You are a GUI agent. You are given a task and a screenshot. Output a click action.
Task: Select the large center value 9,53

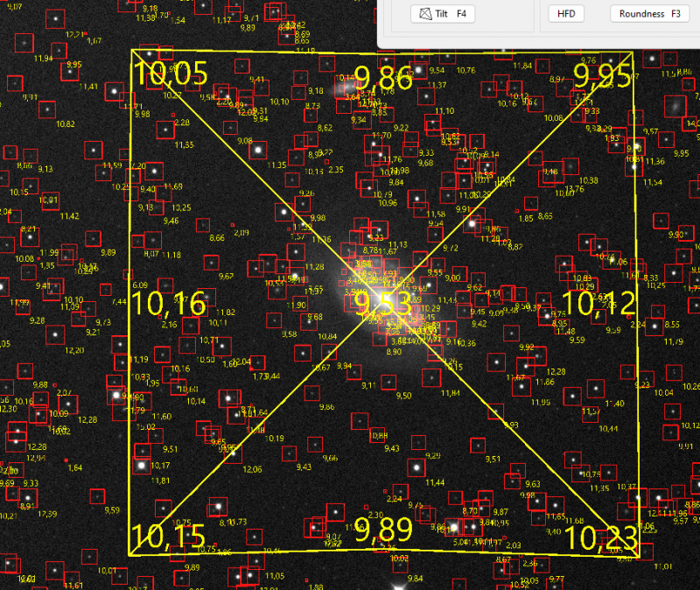pyautogui.click(x=382, y=304)
